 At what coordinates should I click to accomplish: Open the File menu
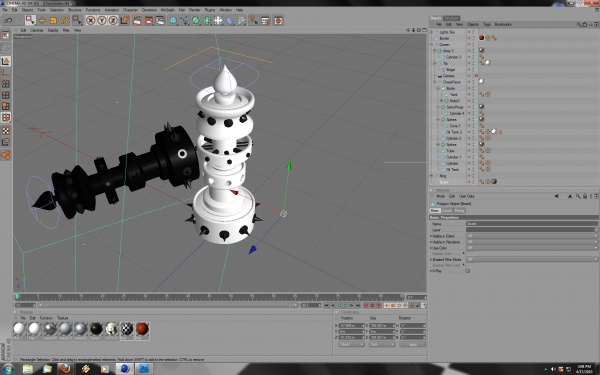coord(5,10)
